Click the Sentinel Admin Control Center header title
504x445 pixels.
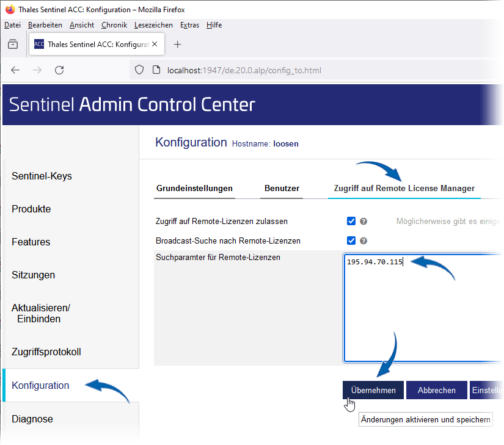[x=132, y=104]
